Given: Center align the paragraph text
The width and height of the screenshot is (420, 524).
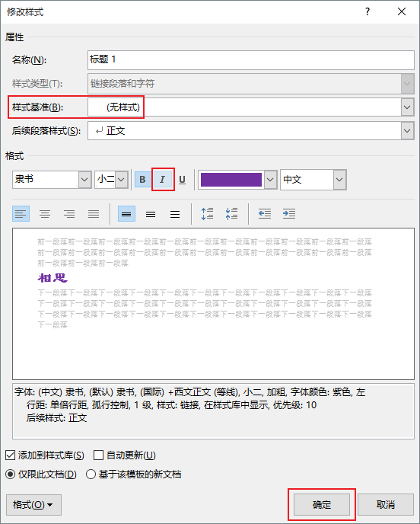Looking at the screenshot, I should point(45,213).
